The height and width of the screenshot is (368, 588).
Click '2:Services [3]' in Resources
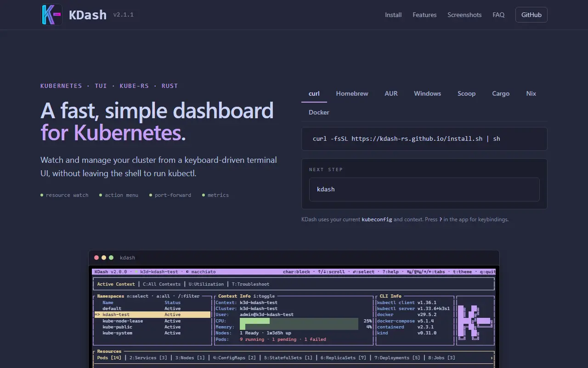tap(148, 358)
